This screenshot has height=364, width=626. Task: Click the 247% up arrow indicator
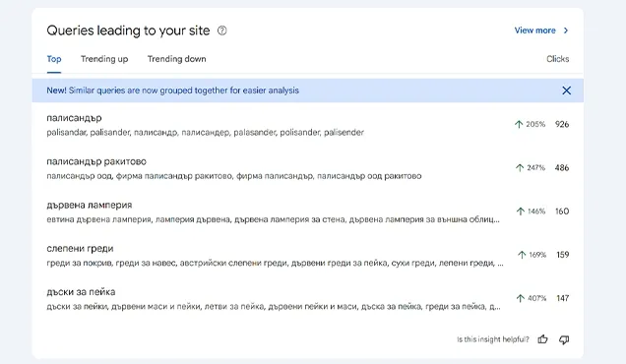coord(519,168)
